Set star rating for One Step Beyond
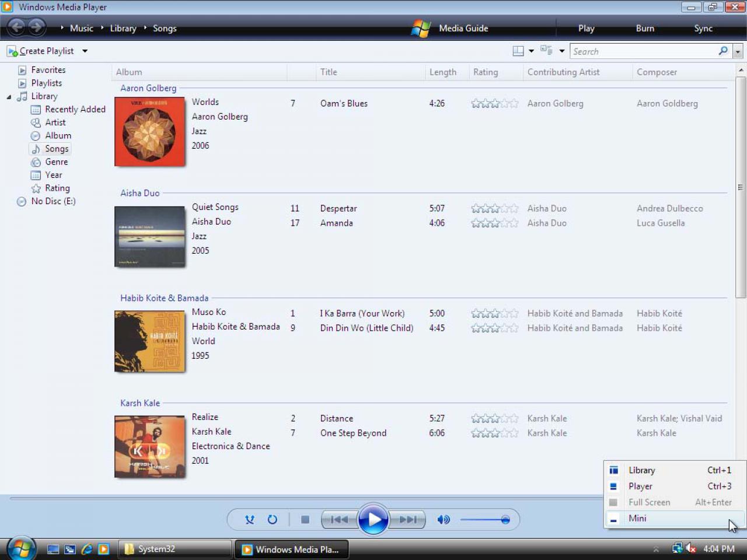This screenshot has width=747, height=560. [x=494, y=433]
